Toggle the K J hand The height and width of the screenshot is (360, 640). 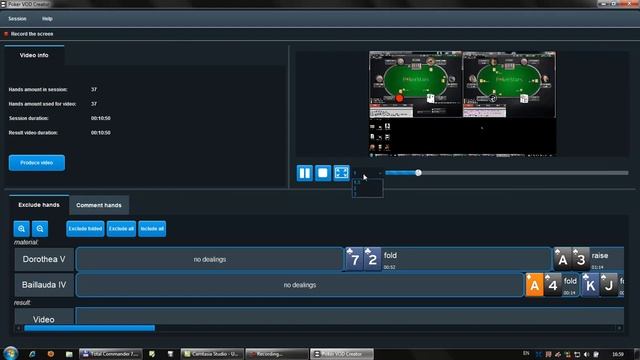tap(602, 285)
